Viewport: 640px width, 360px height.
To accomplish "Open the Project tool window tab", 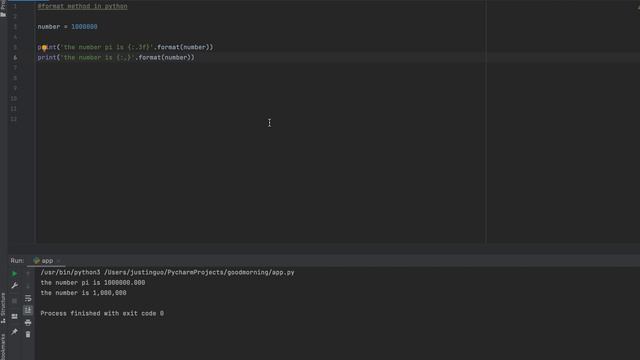I will [x=3, y=8].
